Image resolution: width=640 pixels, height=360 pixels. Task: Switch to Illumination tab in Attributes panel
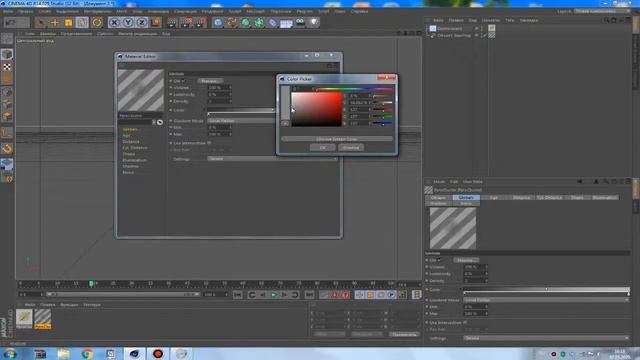605,198
